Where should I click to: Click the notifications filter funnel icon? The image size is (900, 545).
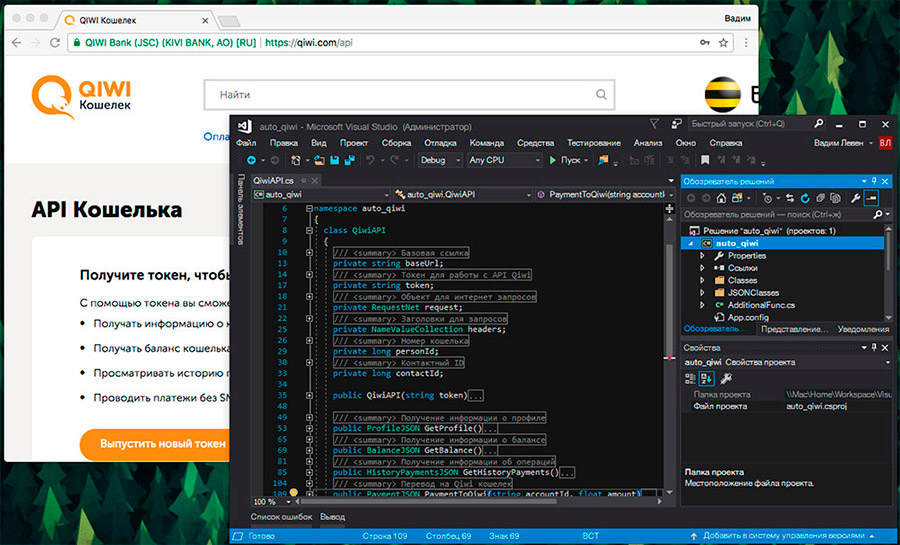pyautogui.click(x=654, y=124)
